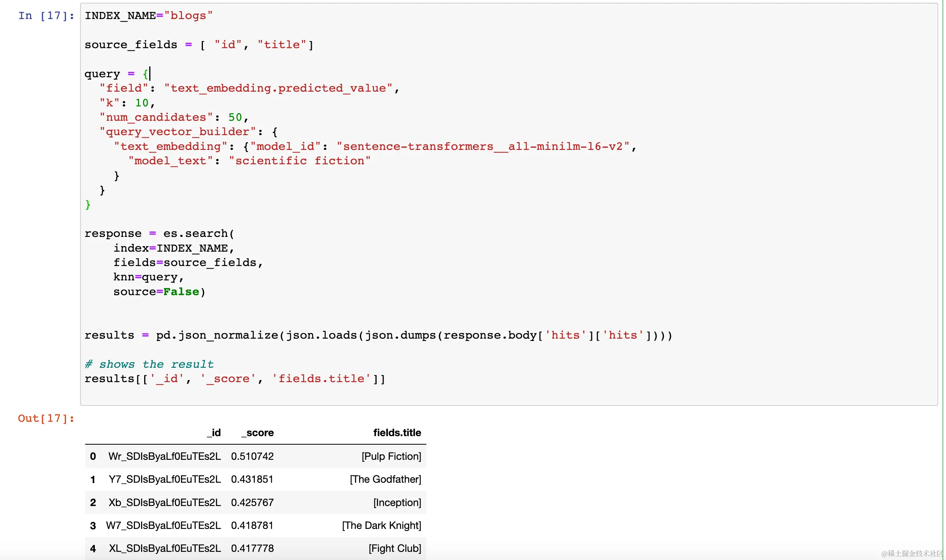Image resolution: width=946 pixels, height=560 pixels.
Task: Click the id Y7_SDIsByaLf0EuTEs2L
Action: (x=165, y=479)
